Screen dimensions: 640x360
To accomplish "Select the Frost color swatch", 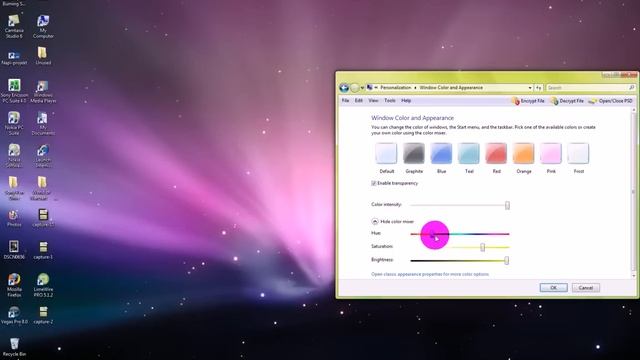I will 578,153.
